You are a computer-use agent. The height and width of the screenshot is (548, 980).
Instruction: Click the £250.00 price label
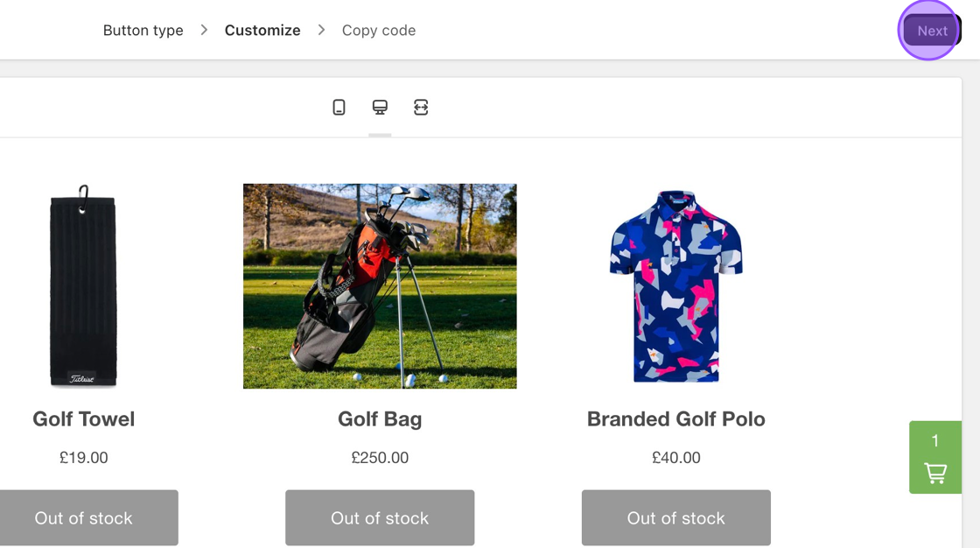coord(380,458)
